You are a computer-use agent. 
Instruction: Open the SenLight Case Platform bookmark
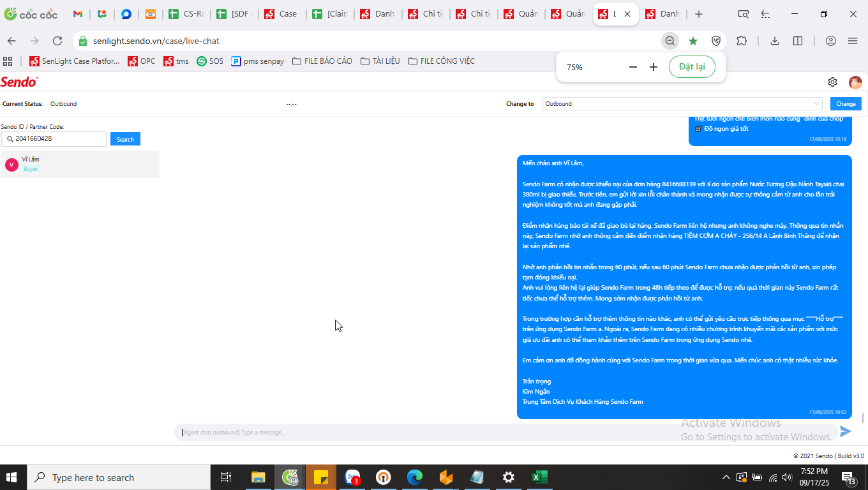[x=75, y=61]
